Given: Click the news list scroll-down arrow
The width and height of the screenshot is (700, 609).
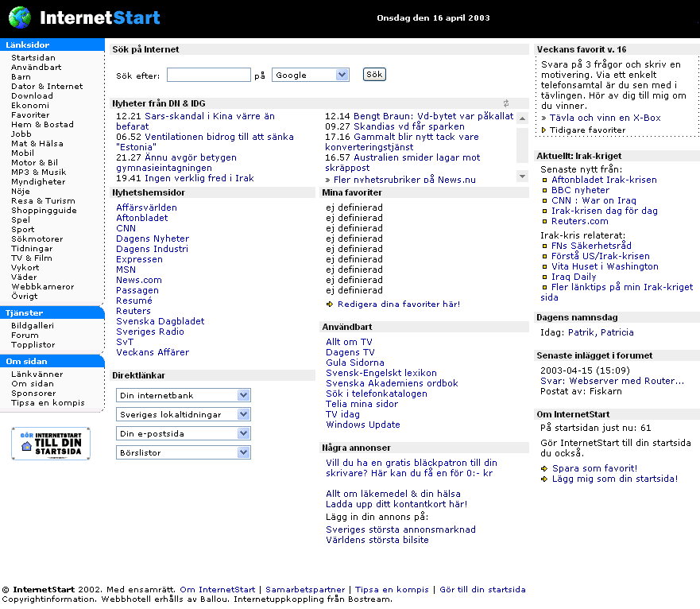Looking at the screenshot, I should [522, 176].
